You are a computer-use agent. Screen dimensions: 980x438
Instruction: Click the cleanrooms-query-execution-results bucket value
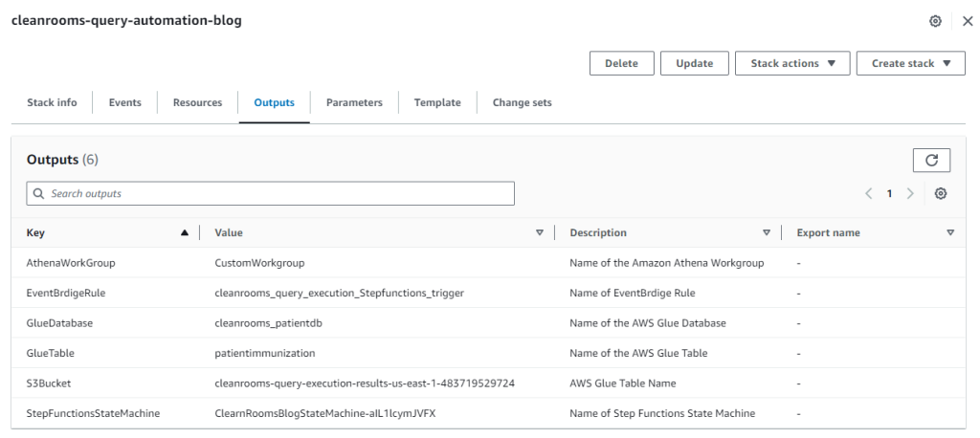click(x=365, y=383)
